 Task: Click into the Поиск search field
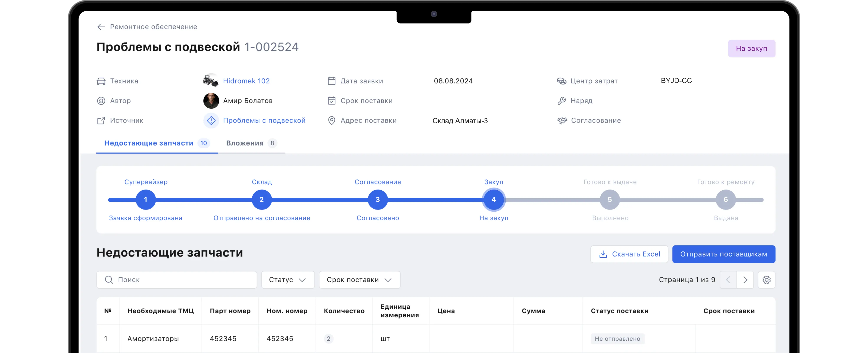click(182, 280)
